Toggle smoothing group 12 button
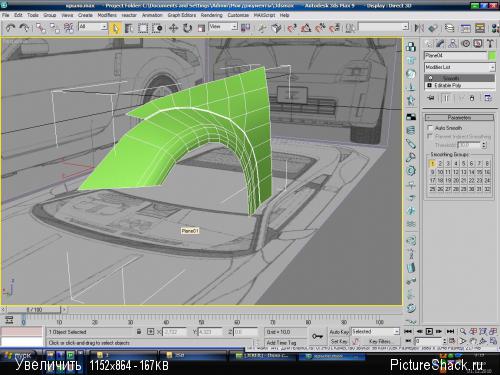Image resolution: width=500 pixels, height=375 pixels. click(456, 172)
